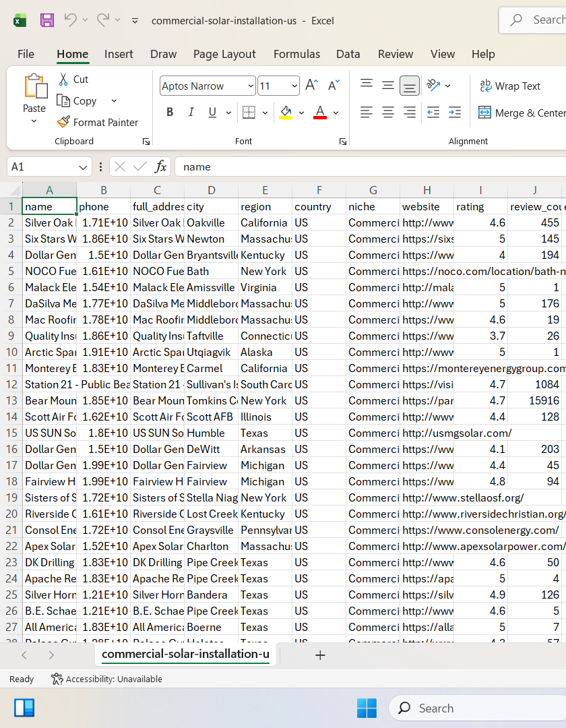The width and height of the screenshot is (566, 728).
Task: Switch to the Review tab
Action: click(x=396, y=54)
